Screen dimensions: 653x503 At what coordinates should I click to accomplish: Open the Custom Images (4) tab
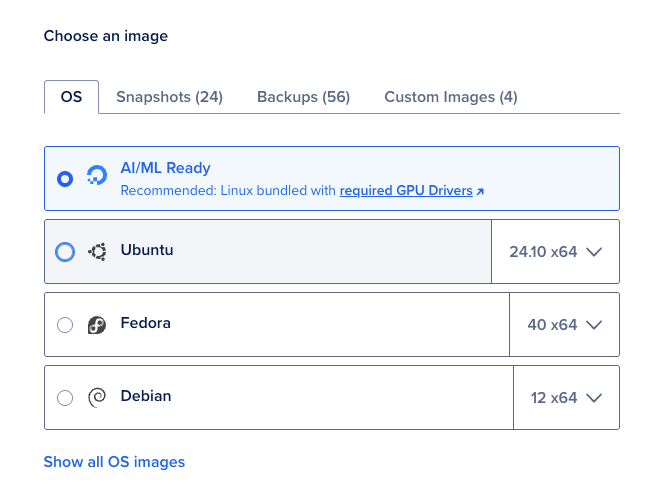point(451,97)
